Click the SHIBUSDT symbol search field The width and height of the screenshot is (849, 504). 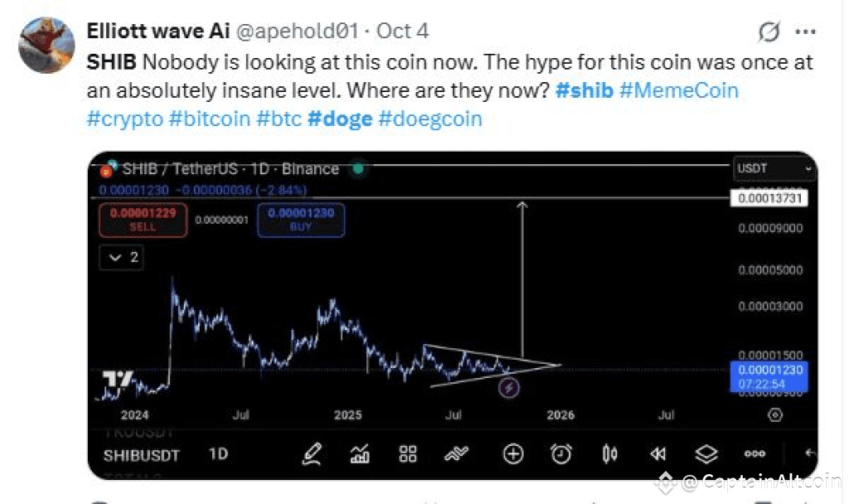tap(142, 455)
